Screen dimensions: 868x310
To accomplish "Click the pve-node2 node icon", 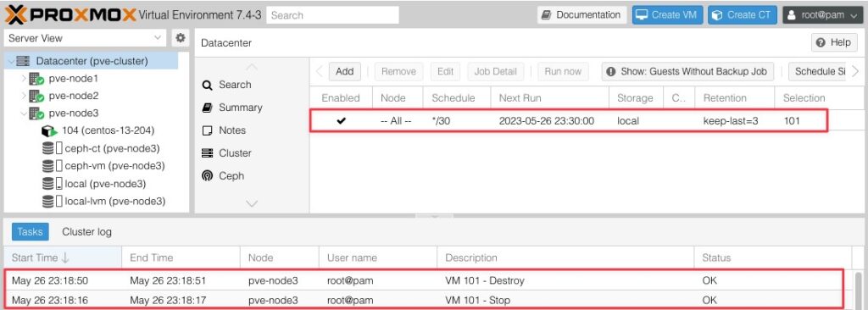I will tap(36, 96).
